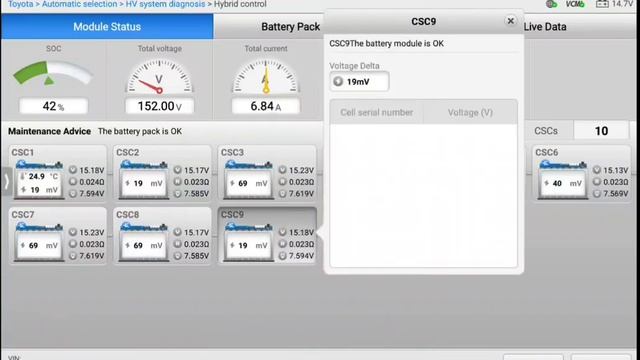Click CSC3 battery icon

(249, 180)
